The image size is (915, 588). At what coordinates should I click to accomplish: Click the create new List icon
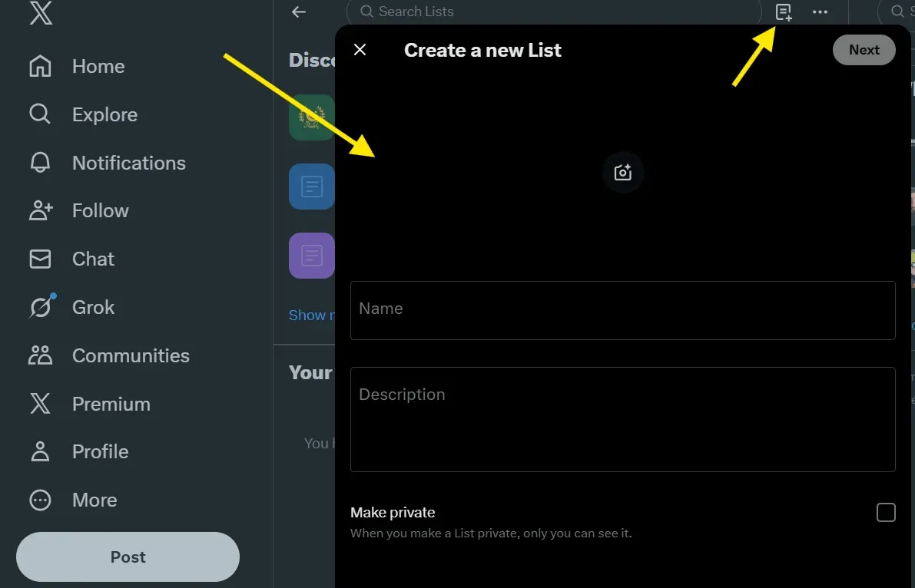[x=783, y=12]
